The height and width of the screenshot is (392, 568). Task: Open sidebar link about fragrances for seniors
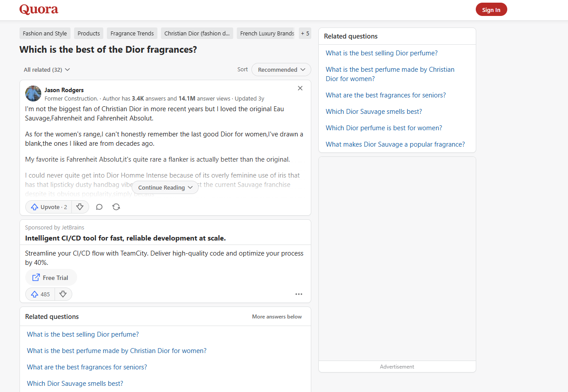[386, 95]
